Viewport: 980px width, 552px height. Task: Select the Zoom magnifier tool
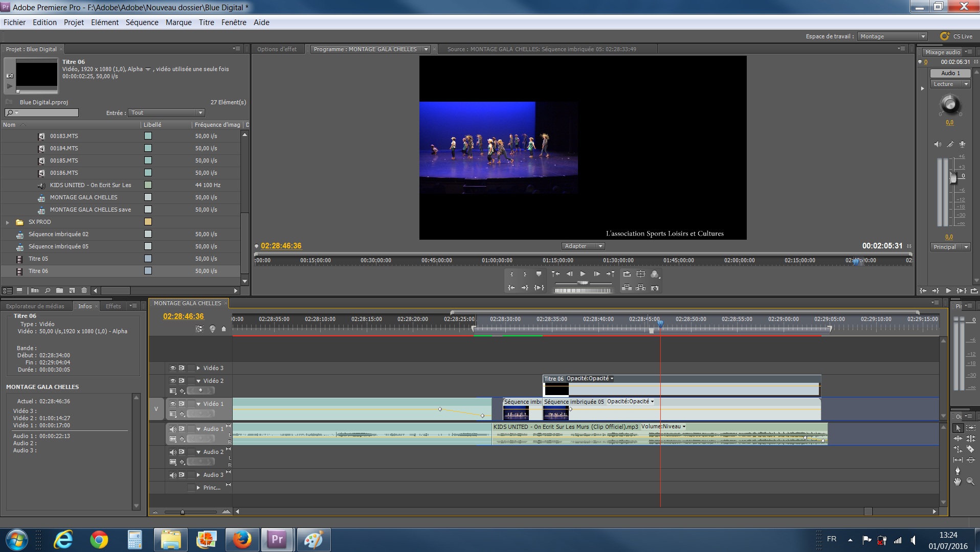pyautogui.click(x=970, y=481)
